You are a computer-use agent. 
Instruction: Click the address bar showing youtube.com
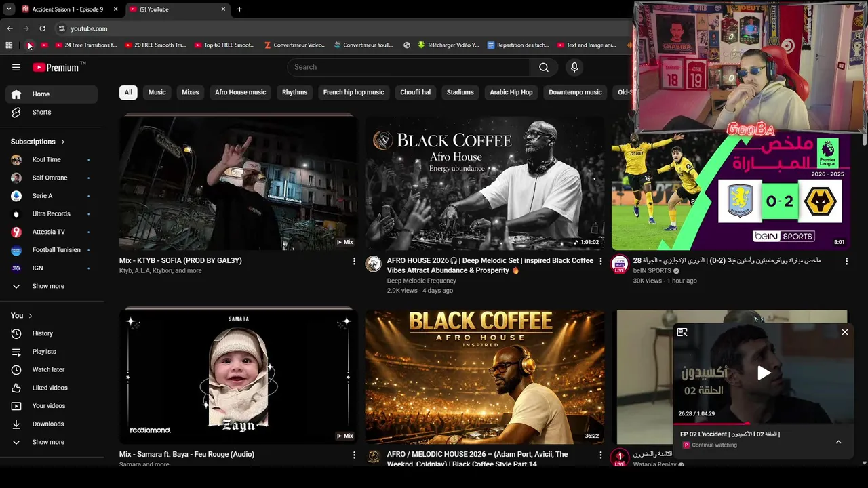point(339,28)
